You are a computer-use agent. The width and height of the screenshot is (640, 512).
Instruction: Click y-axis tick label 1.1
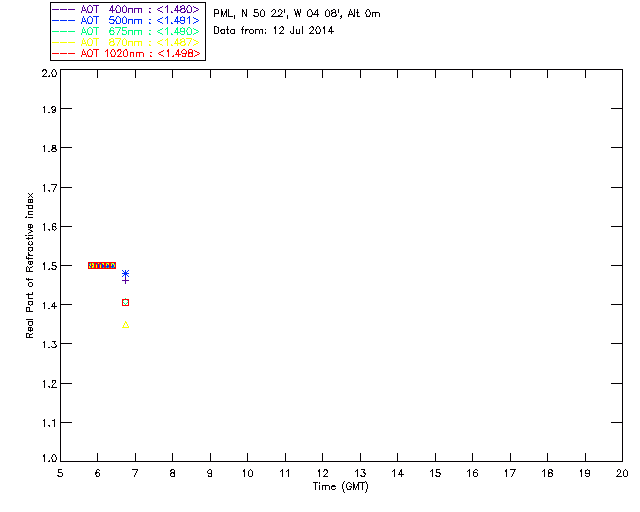pos(49,423)
